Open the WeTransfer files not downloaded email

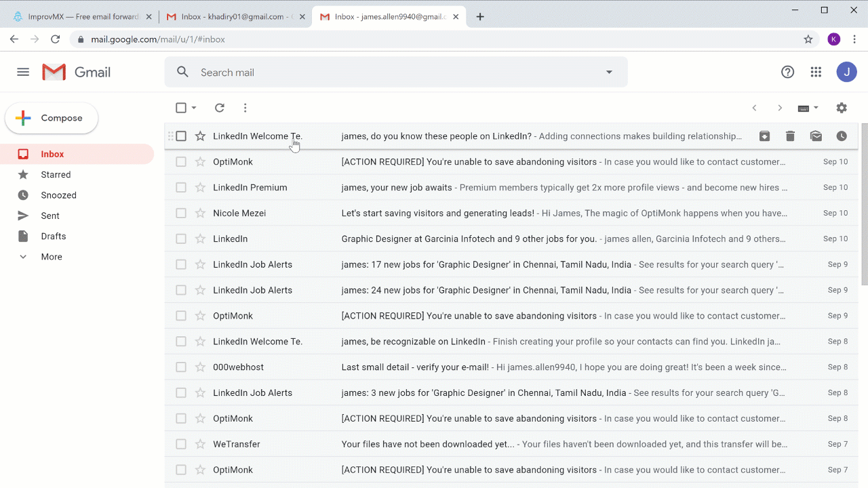[511, 444]
